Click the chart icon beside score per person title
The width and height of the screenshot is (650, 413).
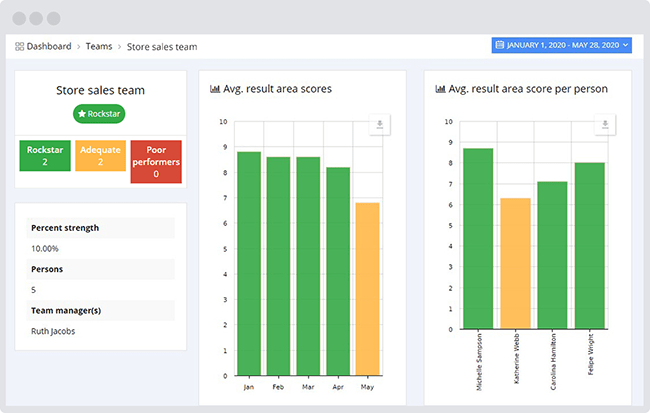tap(440, 89)
